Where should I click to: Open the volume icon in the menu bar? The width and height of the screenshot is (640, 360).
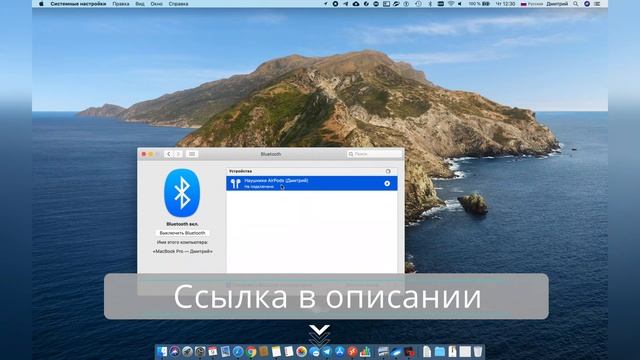460,4
